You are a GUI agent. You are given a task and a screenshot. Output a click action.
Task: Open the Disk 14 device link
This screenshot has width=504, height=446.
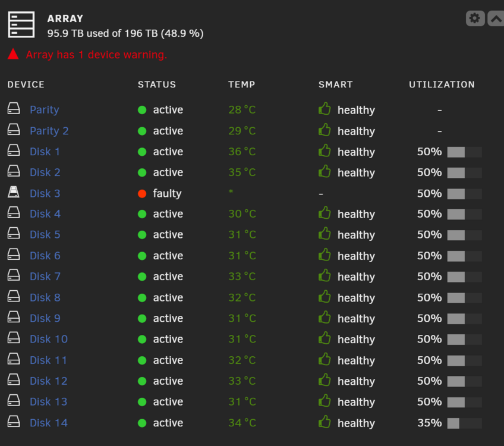pos(49,423)
